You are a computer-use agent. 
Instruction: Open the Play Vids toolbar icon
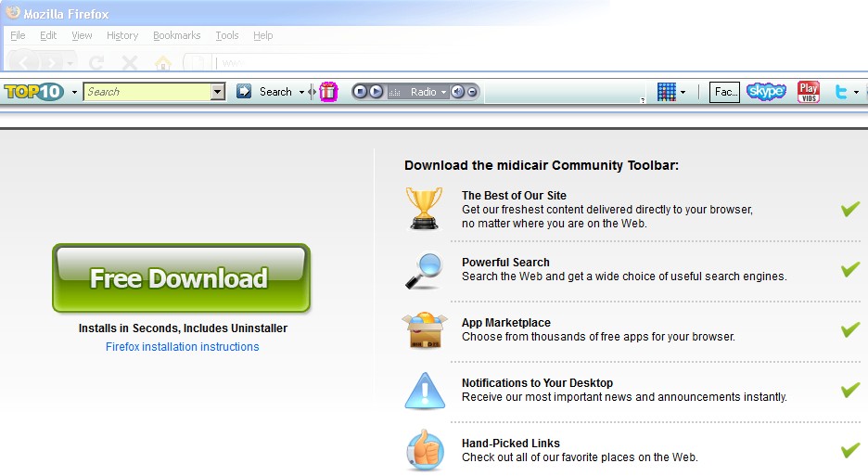pos(809,92)
